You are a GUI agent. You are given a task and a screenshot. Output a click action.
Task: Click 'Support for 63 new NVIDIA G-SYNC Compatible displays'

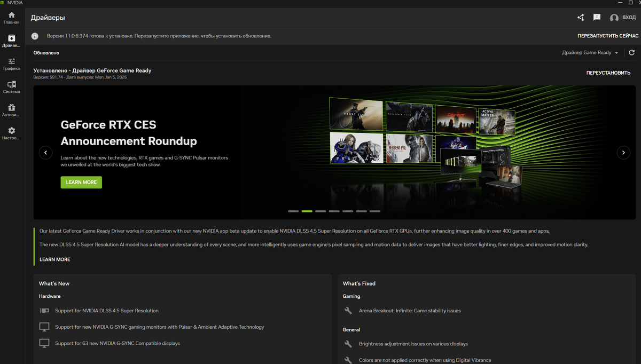[118, 343]
